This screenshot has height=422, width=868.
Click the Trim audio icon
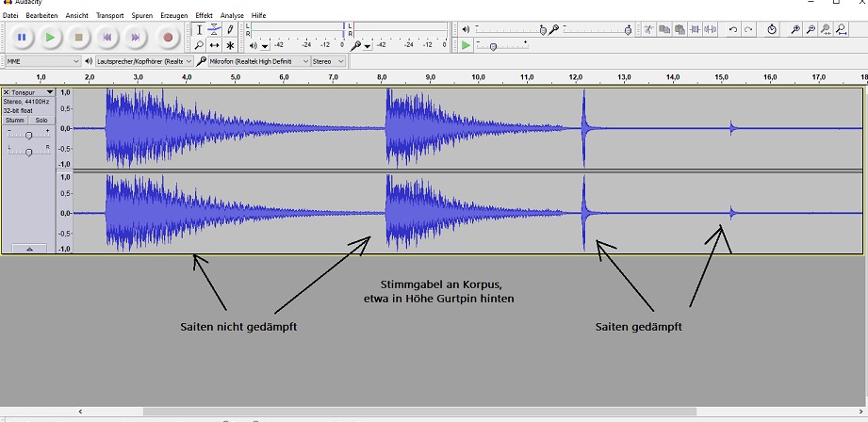(x=696, y=30)
